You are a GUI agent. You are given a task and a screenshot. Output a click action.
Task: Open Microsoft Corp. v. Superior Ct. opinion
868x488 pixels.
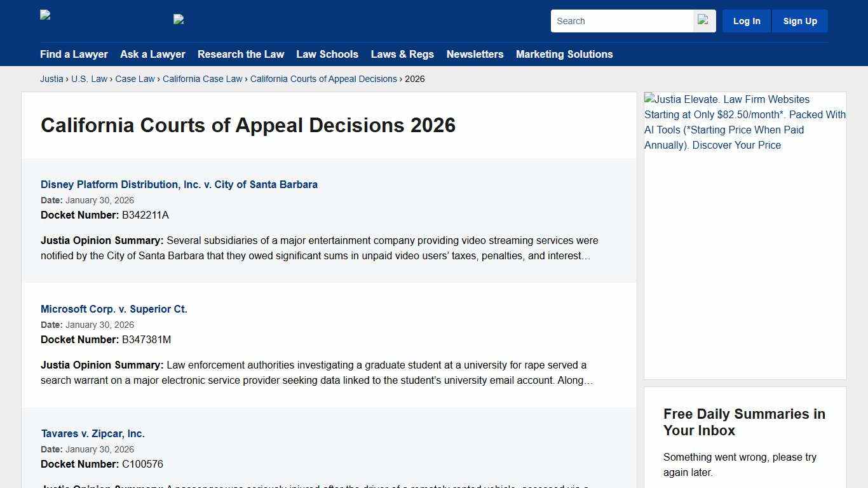(x=114, y=309)
